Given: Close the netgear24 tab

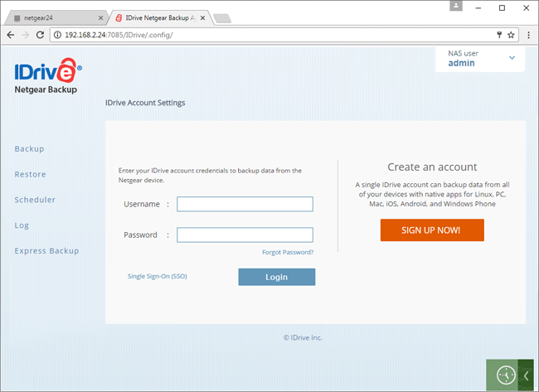Looking at the screenshot, I should (100, 18).
